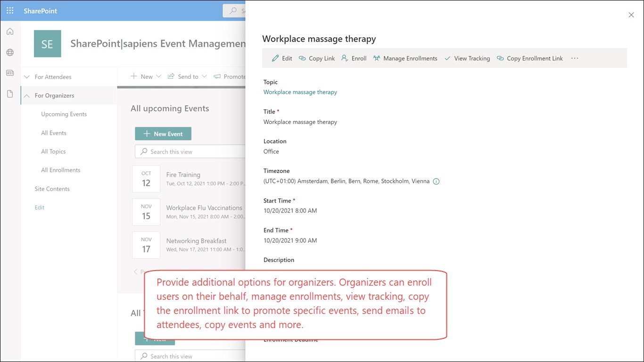Open the news feed icon in left rail
The image size is (644, 362).
10,73
